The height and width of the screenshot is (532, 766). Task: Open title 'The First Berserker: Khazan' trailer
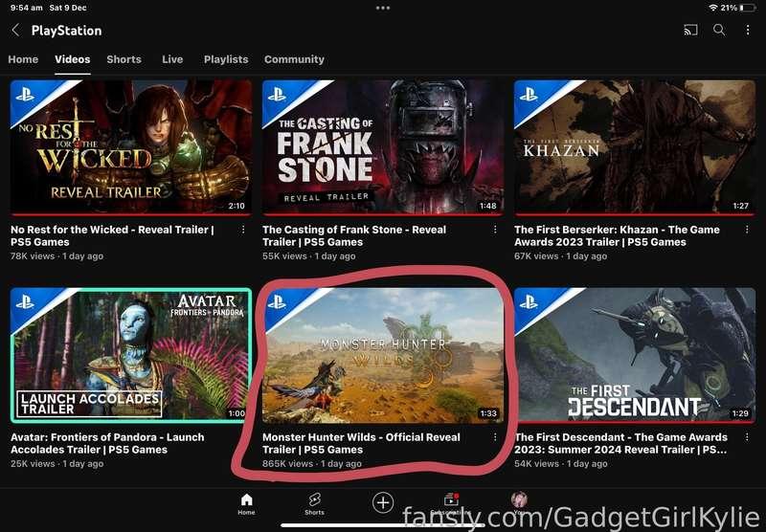pos(617,235)
